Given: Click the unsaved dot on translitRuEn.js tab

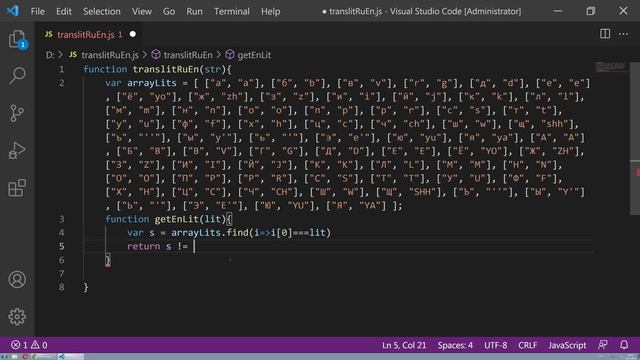Looking at the screenshot, I should tap(133, 34).
